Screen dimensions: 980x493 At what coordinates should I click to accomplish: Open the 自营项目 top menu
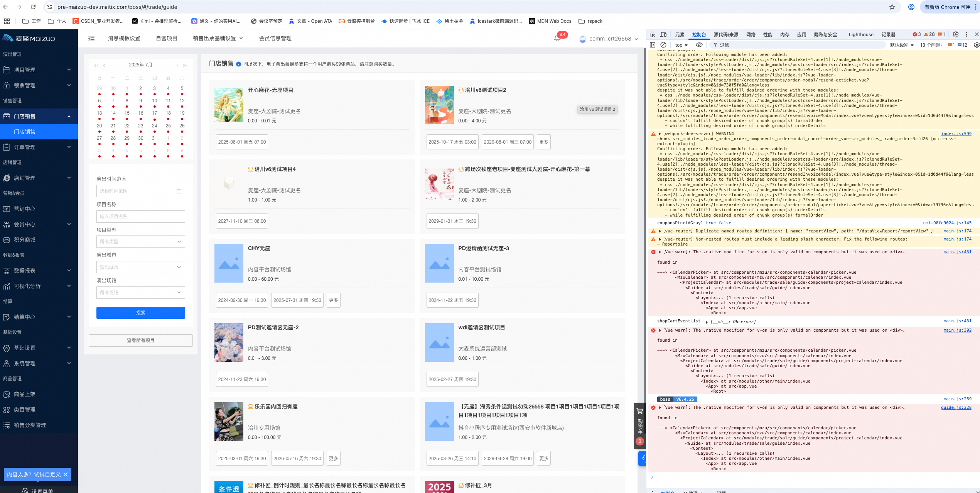coord(167,38)
